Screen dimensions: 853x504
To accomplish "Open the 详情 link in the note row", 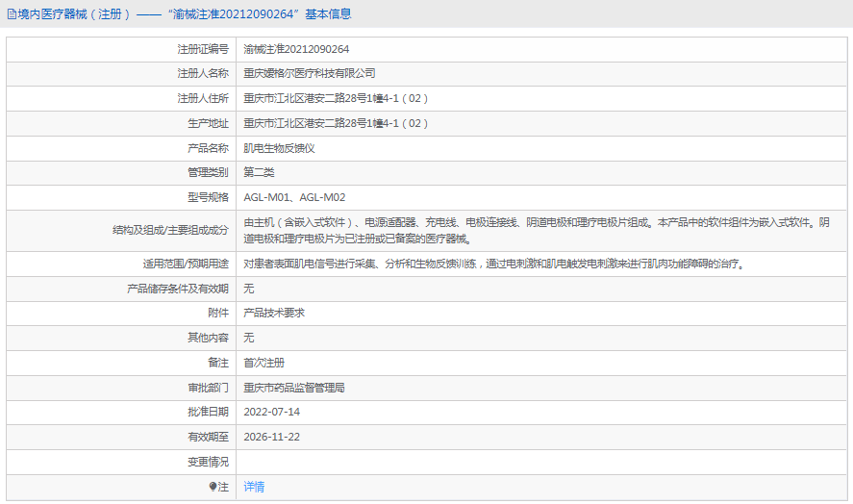I will 254,487.
